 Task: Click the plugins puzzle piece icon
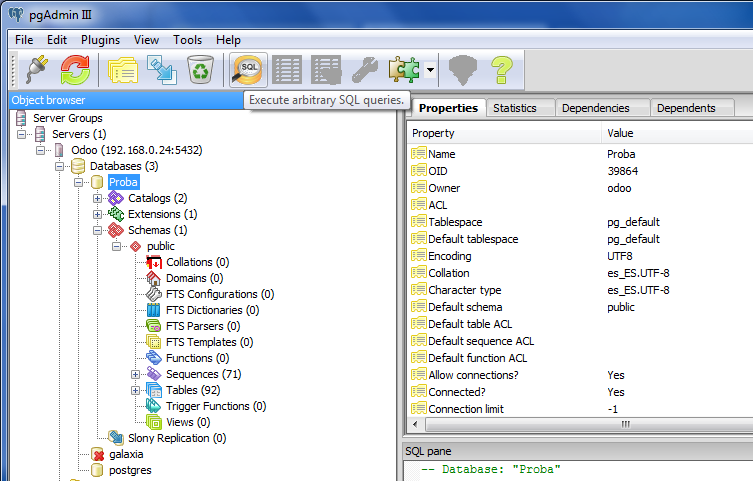tap(404, 70)
